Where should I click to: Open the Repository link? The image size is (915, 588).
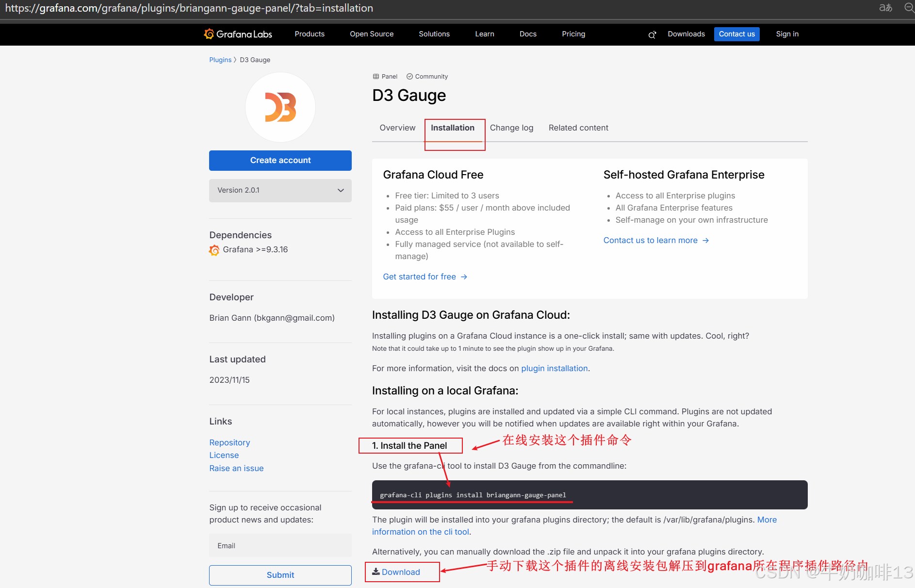pos(229,442)
